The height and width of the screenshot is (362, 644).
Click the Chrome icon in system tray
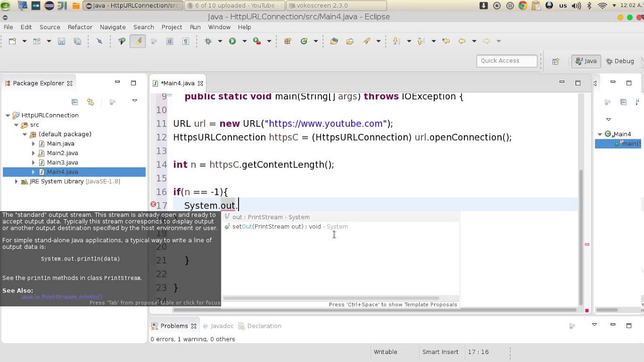click(523, 6)
